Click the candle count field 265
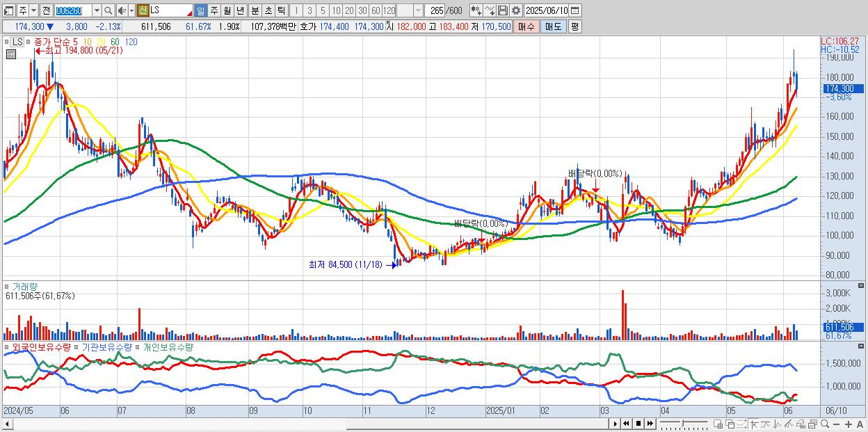The image size is (868, 432). [435, 11]
